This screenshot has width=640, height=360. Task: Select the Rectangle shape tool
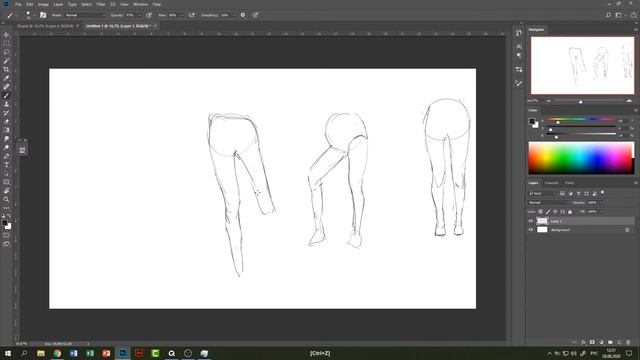tap(6, 182)
